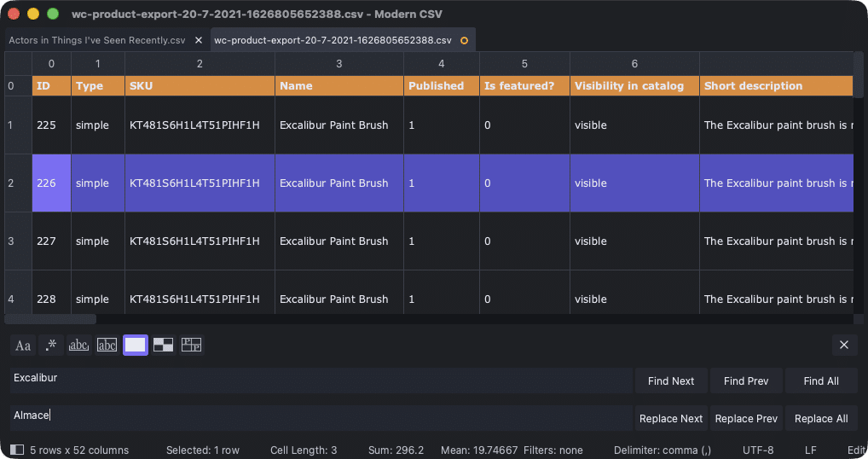
Task: Select the Name cell in row 225
Action: pyautogui.click(x=339, y=125)
